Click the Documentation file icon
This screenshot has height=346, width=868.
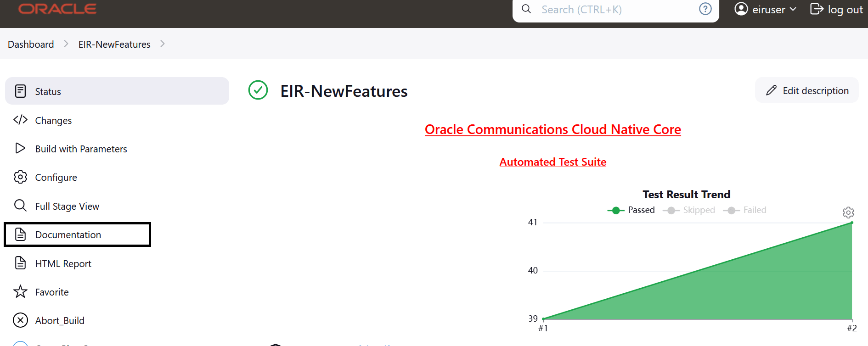click(x=20, y=234)
